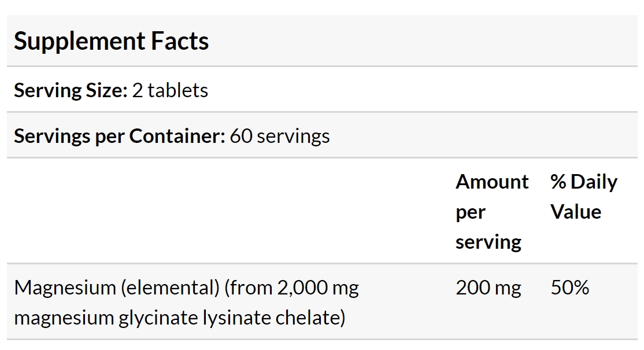Viewport: 644px width, 350px height.
Task: Click the 200 mg amount cell
Action: 488,288
